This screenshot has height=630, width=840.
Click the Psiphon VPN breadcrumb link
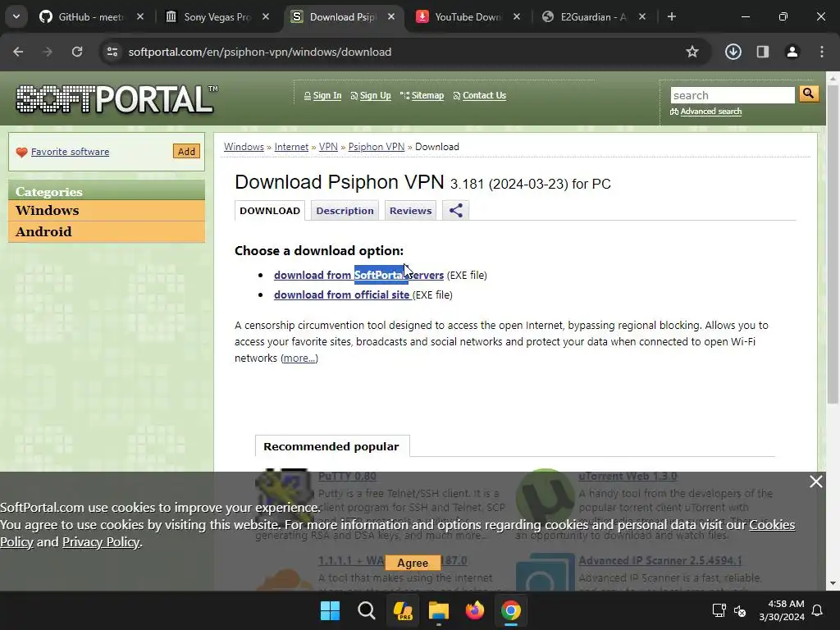[376, 147]
